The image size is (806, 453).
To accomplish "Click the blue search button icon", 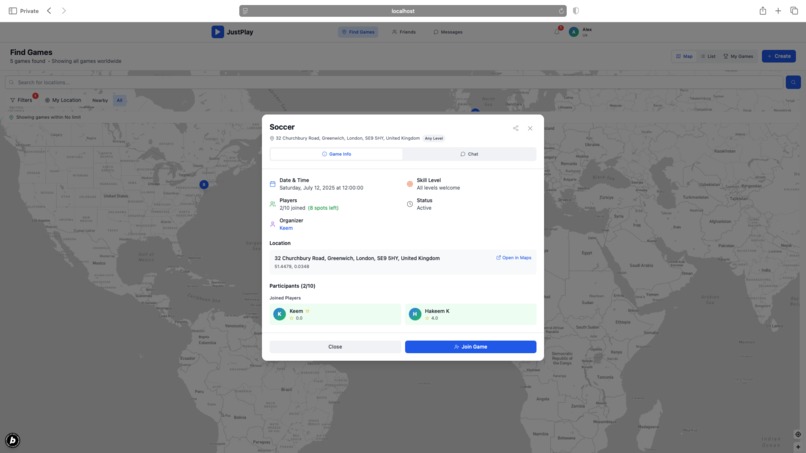I will [793, 82].
